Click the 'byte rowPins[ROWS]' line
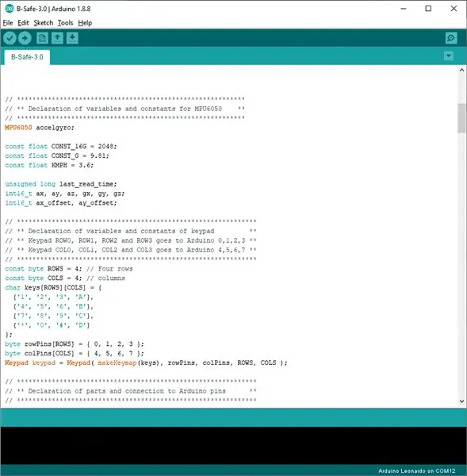Screen dimensions: 467x476 75,344
